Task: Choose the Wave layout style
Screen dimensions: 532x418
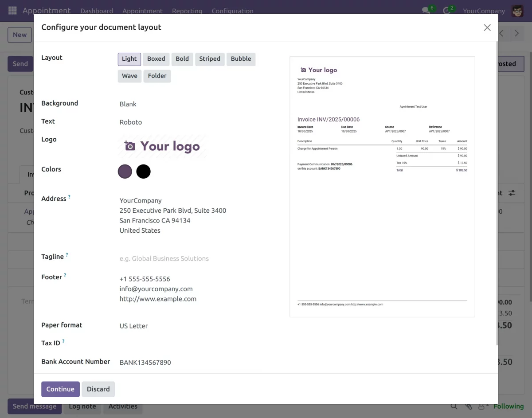Action: coord(129,76)
